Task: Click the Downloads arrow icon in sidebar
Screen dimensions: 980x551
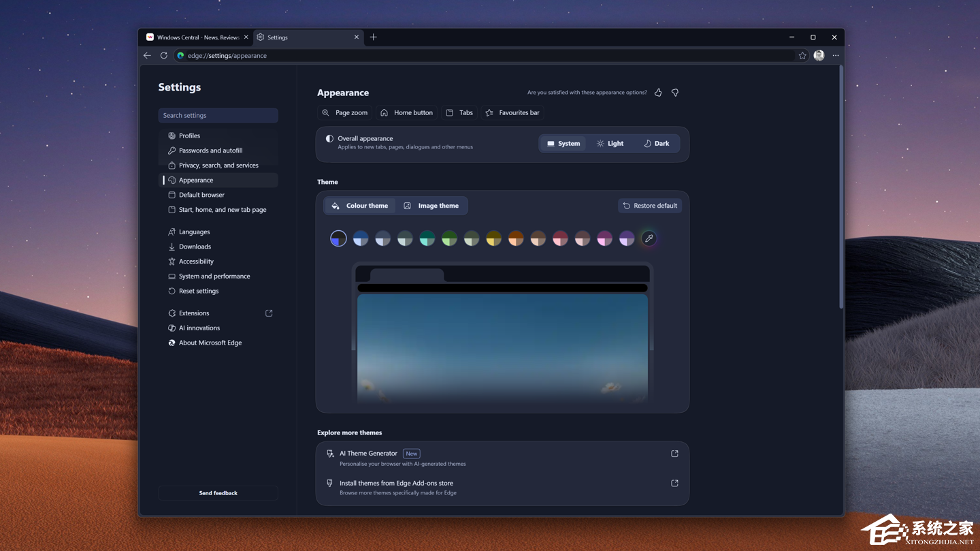Action: click(x=171, y=247)
